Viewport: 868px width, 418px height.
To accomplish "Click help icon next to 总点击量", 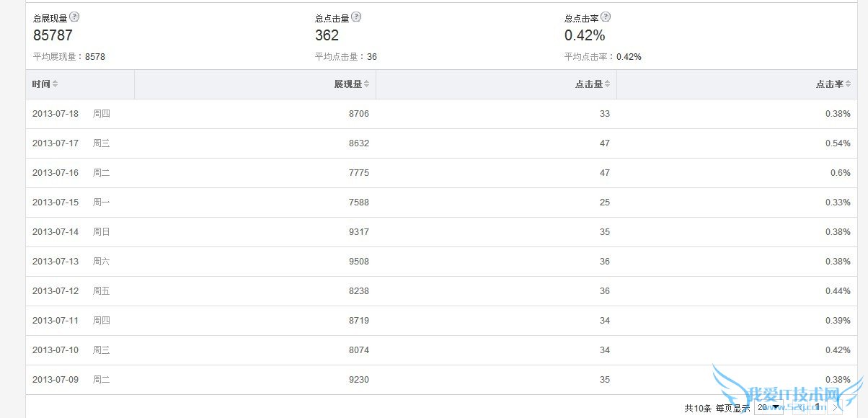I will [356, 17].
